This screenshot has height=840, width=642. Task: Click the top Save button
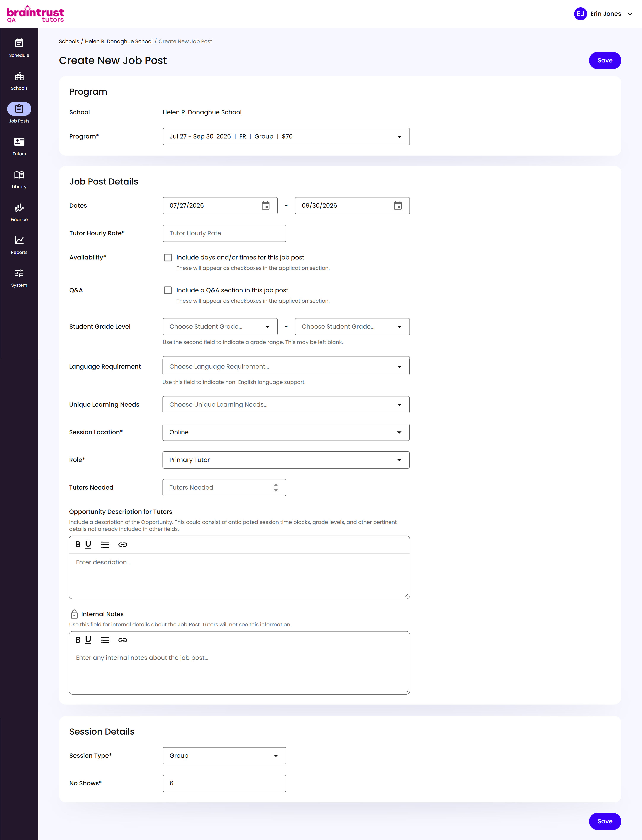[605, 60]
